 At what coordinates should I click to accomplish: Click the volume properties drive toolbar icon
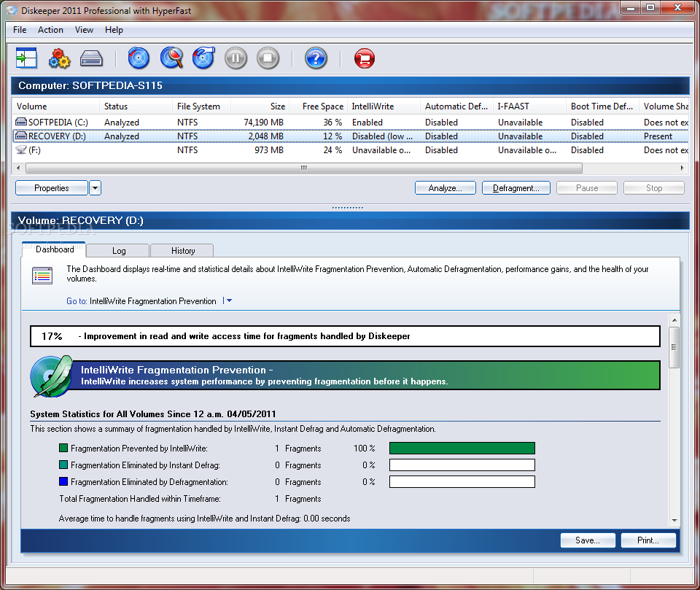click(x=91, y=58)
